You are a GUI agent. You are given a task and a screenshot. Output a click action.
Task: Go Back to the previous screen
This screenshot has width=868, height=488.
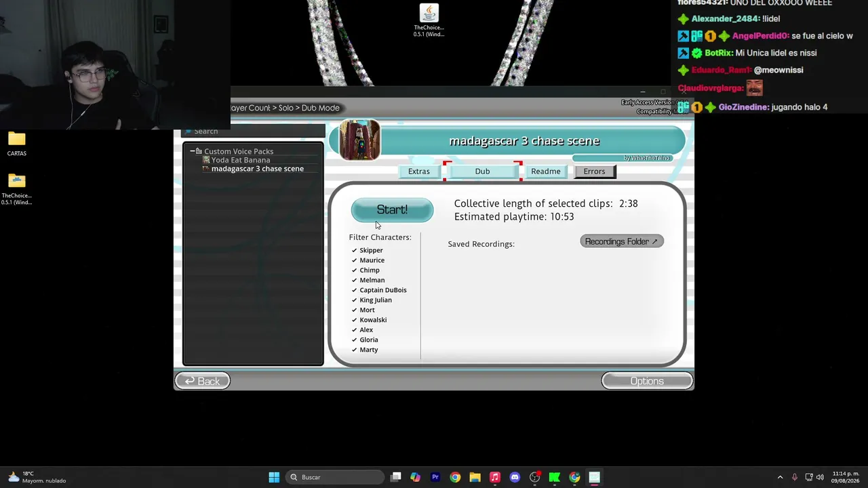pos(203,382)
